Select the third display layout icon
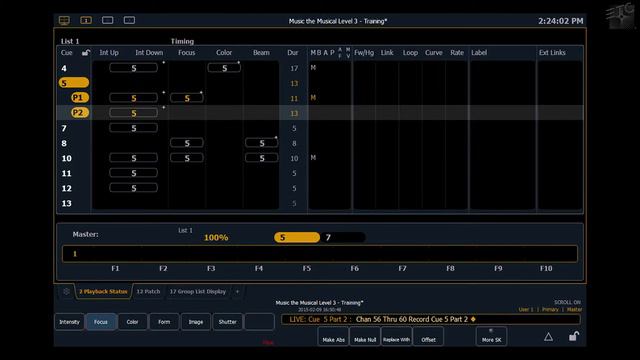 pyautogui.click(x=108, y=20)
